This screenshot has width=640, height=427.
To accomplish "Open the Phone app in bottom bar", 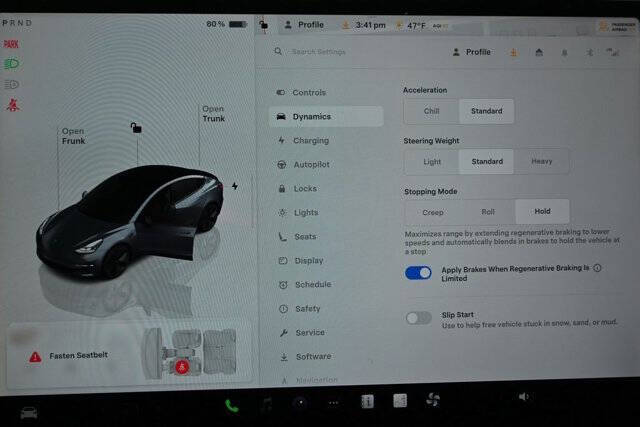I will coord(232,406).
